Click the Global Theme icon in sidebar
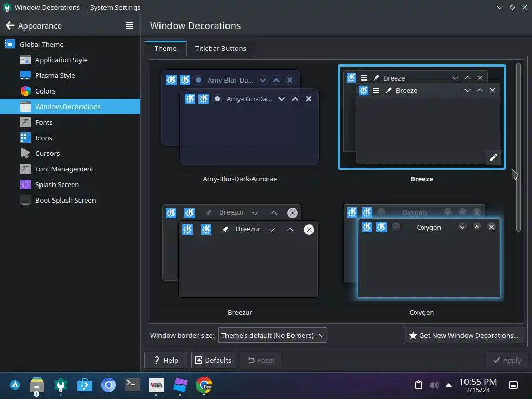532x399 pixels. coord(9,44)
